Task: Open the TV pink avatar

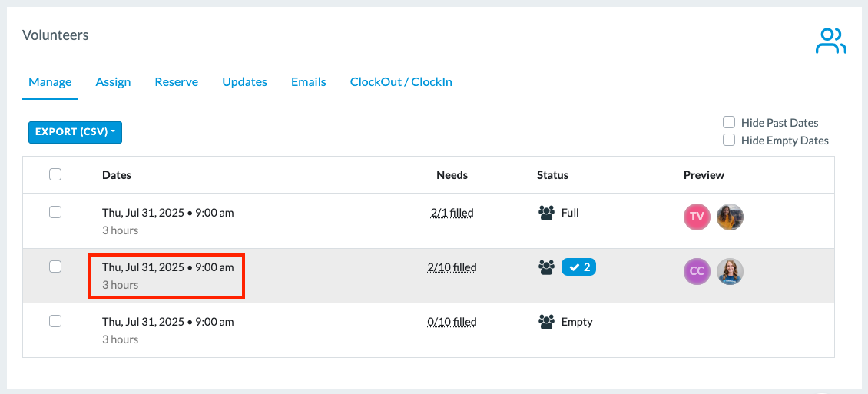Action: pos(697,217)
